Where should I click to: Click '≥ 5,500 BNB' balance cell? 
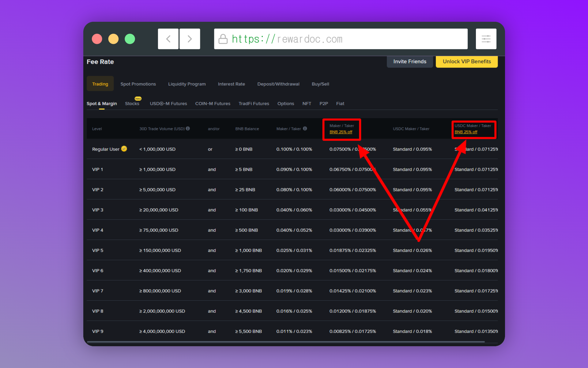[x=248, y=331]
